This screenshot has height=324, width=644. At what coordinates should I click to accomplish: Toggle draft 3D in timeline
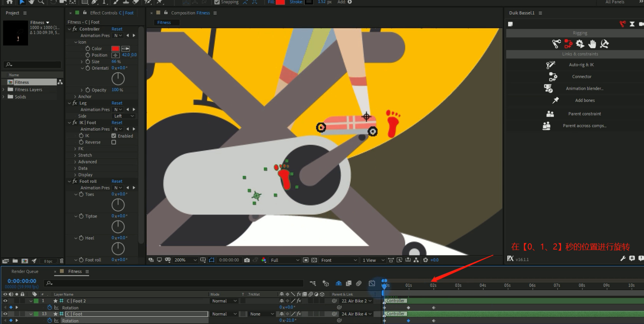tap(326, 284)
